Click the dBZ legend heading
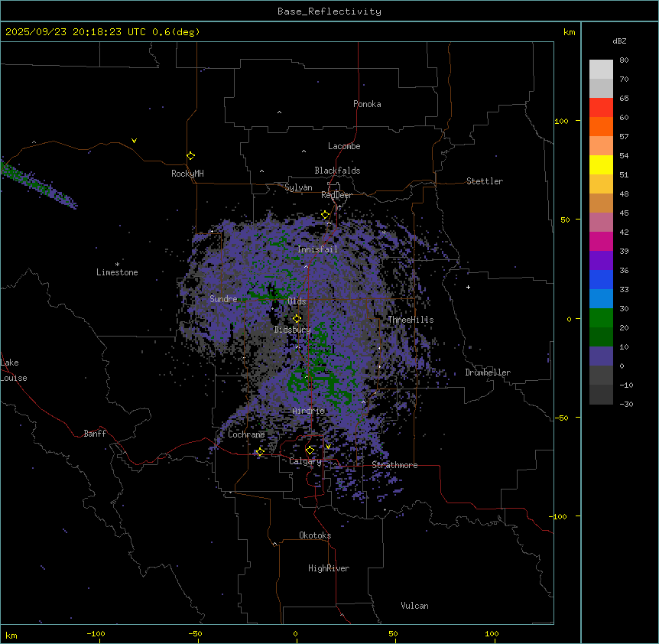 click(620, 41)
